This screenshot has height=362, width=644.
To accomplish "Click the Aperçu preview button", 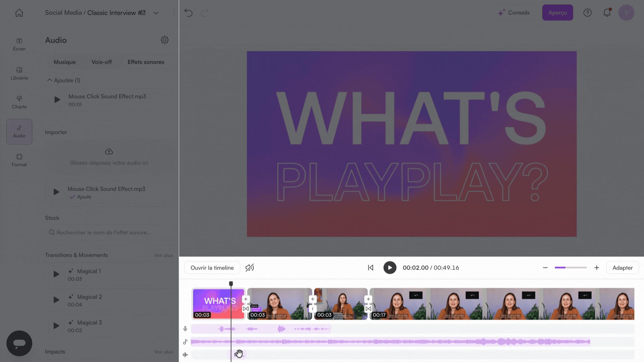I will [557, 13].
